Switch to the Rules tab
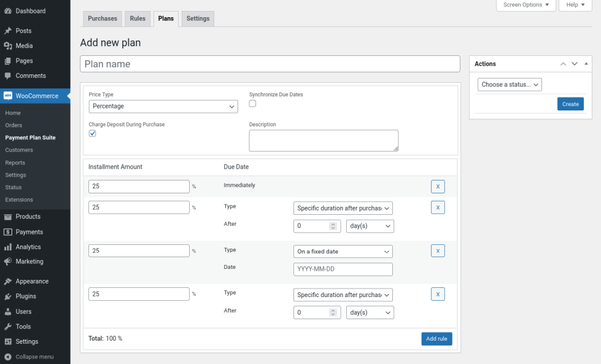 click(138, 19)
